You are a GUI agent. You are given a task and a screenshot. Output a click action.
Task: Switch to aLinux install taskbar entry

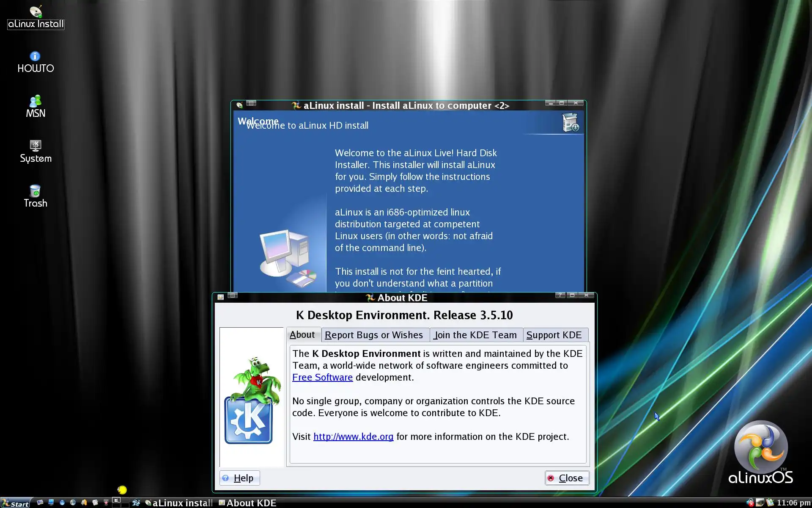click(x=178, y=503)
